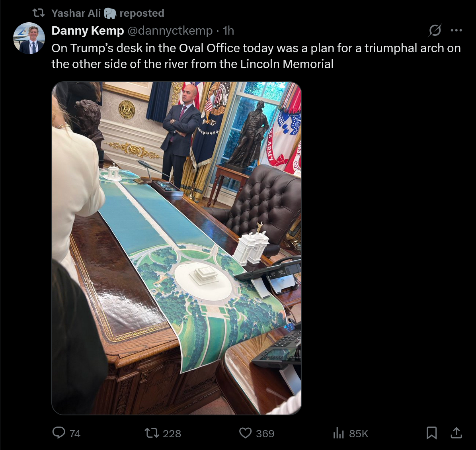Like the tweet with the heart icon

click(245, 433)
